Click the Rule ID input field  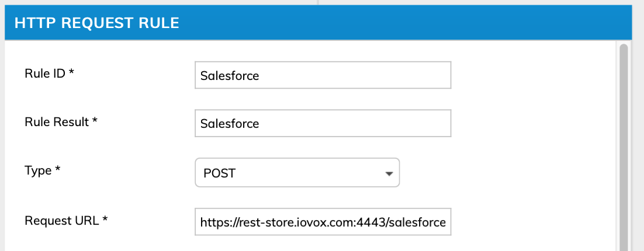point(323,75)
